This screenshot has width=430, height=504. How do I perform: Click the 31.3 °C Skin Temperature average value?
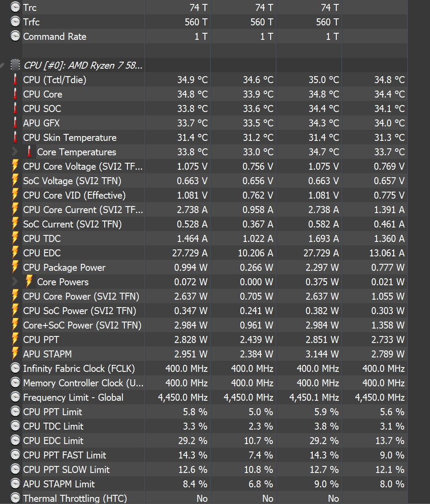coord(389,137)
